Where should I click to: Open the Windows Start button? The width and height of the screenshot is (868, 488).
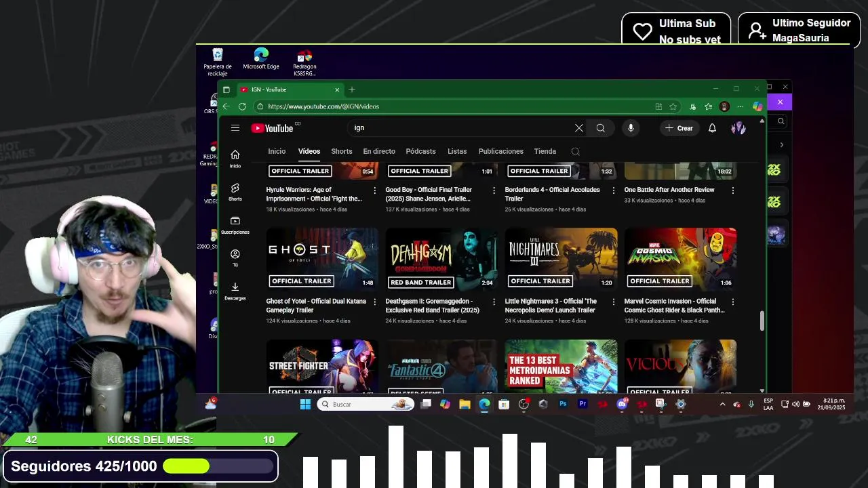tap(305, 404)
